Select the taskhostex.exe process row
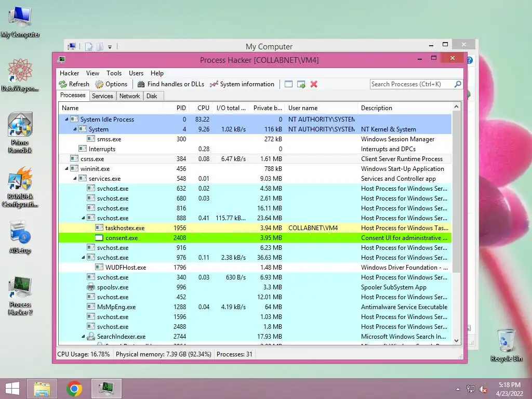The width and height of the screenshot is (532, 399). point(255,228)
